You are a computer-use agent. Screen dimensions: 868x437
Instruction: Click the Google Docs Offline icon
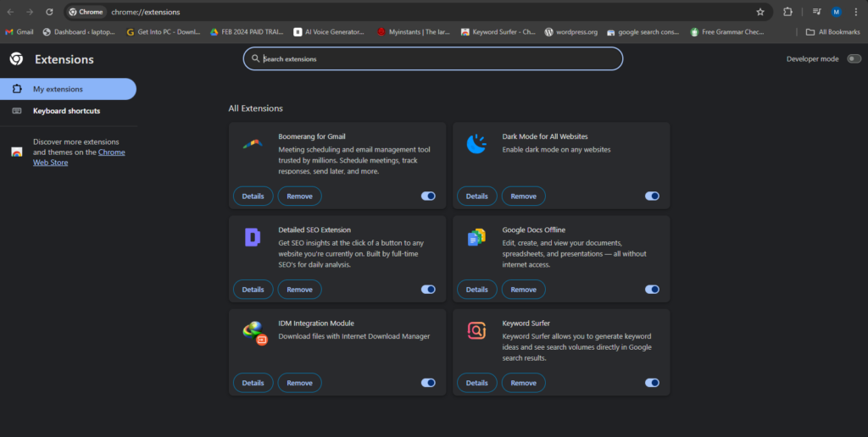pos(476,237)
